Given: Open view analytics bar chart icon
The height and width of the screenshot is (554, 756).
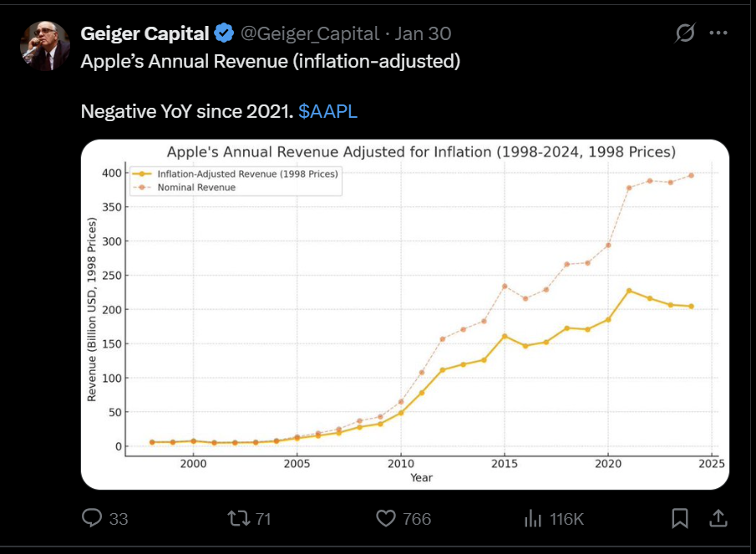Looking at the screenshot, I should click(x=532, y=519).
